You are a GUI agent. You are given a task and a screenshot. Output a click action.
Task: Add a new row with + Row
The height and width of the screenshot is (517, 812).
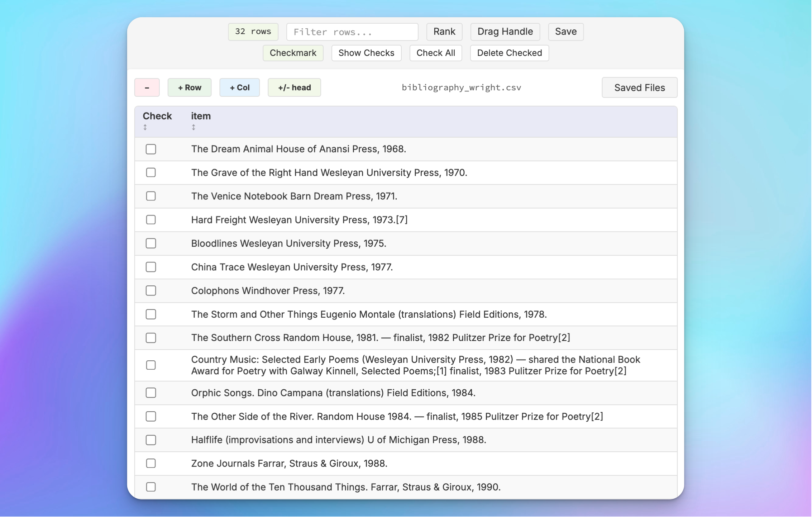[x=190, y=87]
